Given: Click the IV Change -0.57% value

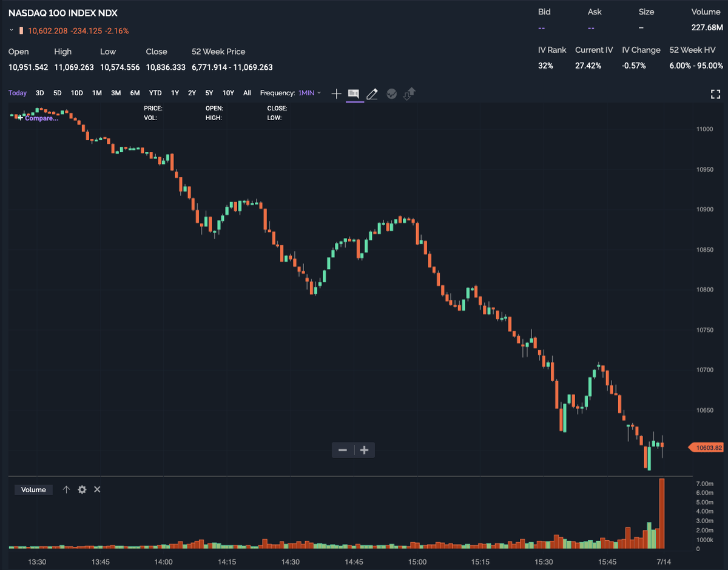Looking at the screenshot, I should [x=634, y=66].
